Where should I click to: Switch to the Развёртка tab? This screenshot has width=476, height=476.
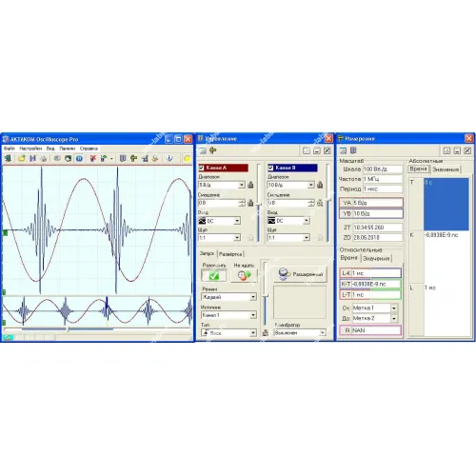point(230,254)
